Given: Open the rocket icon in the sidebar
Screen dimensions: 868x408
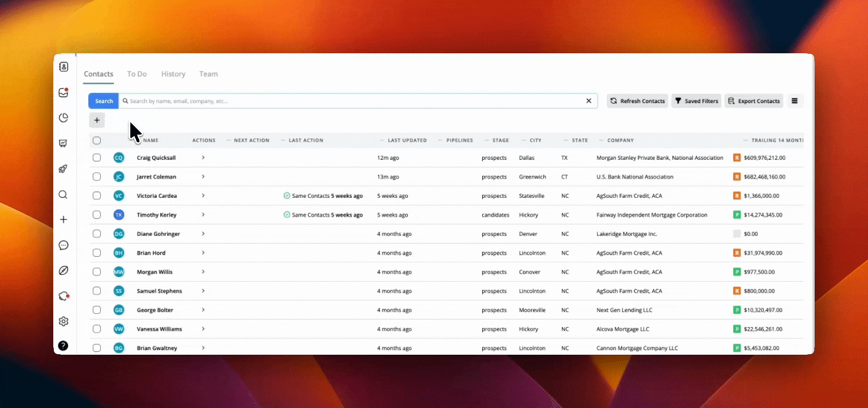Looking at the screenshot, I should click(x=63, y=169).
